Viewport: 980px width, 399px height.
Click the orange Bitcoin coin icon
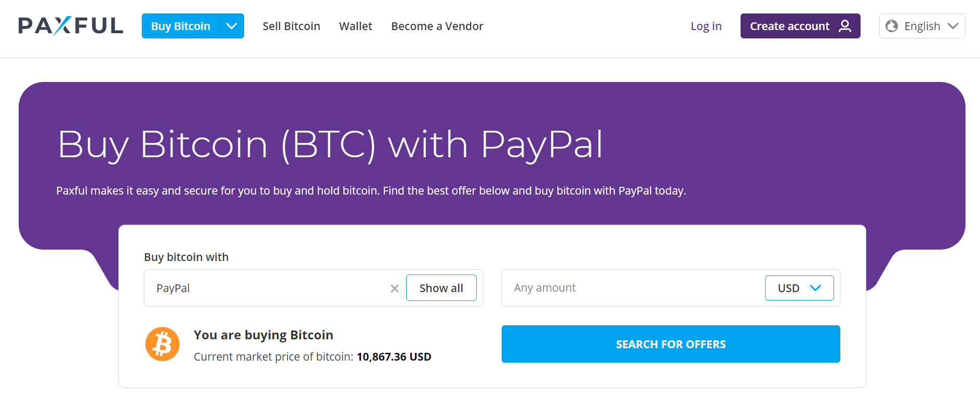click(x=163, y=344)
